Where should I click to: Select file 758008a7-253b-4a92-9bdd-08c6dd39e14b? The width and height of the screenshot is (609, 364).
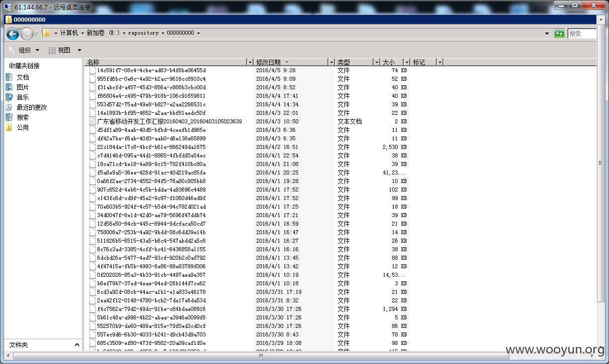tap(151, 232)
